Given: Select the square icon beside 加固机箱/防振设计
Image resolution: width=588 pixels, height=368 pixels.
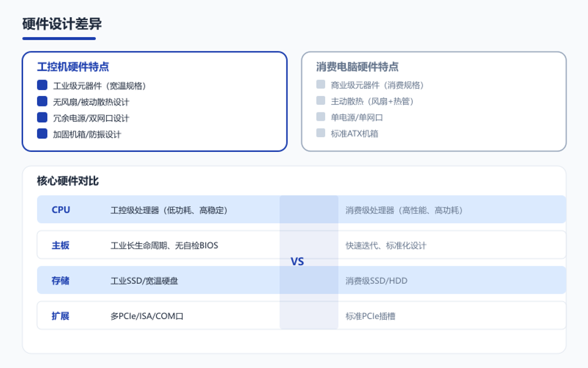Looking at the screenshot, I should (41, 134).
